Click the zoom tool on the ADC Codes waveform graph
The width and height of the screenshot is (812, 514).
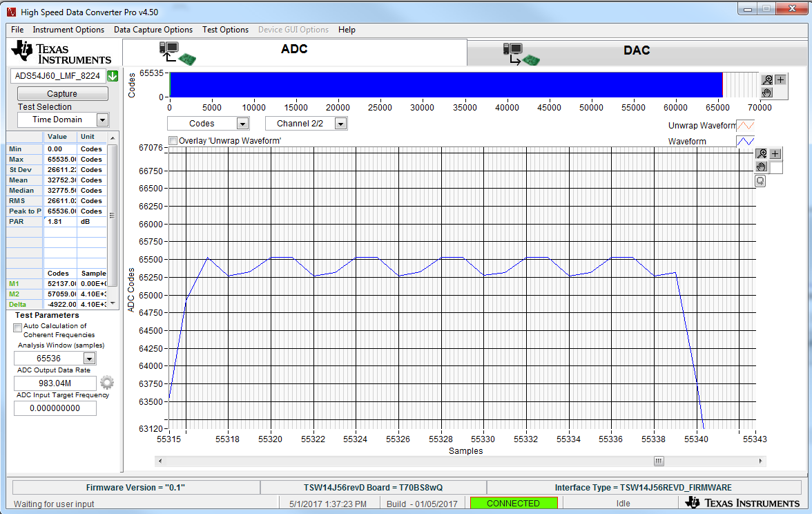point(762,154)
